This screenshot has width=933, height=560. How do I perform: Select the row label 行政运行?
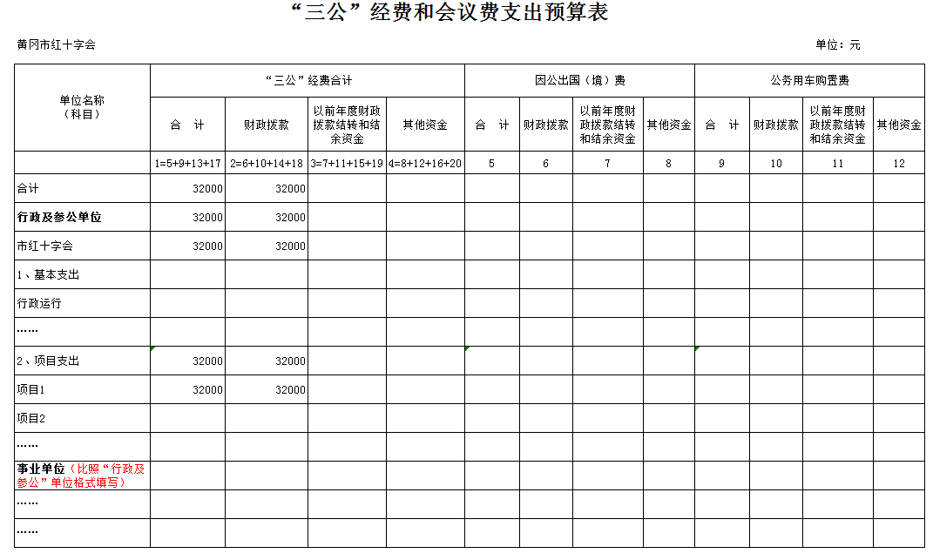tap(39, 303)
